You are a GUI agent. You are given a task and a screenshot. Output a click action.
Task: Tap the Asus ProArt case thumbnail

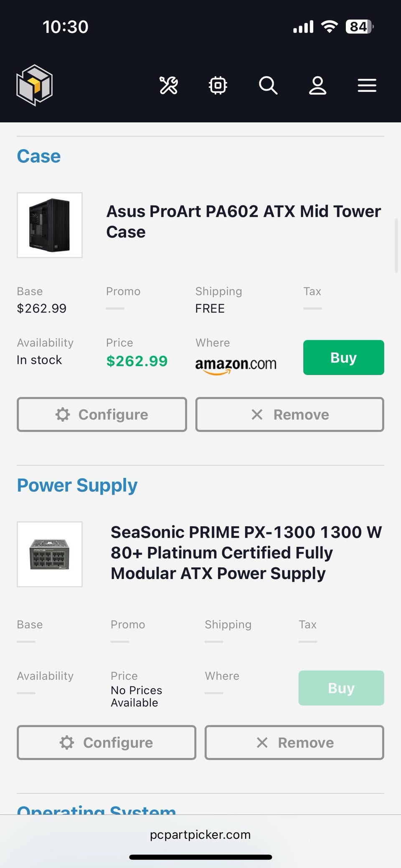pos(50,225)
